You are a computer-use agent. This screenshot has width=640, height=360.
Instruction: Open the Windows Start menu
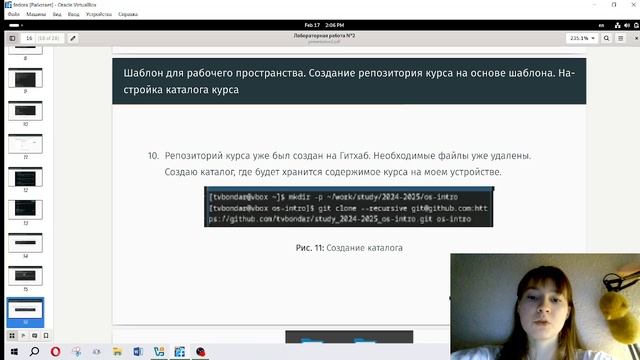click(14, 351)
